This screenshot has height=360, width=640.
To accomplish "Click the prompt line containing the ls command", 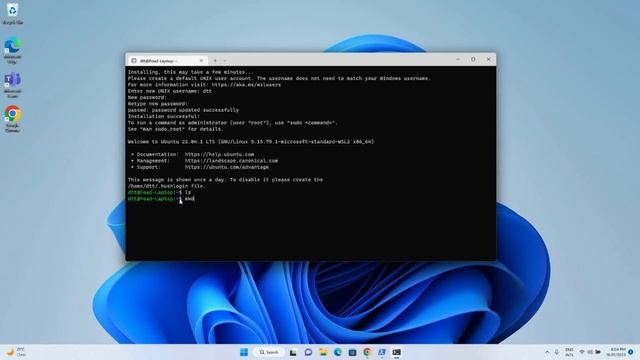I will (x=159, y=192).
